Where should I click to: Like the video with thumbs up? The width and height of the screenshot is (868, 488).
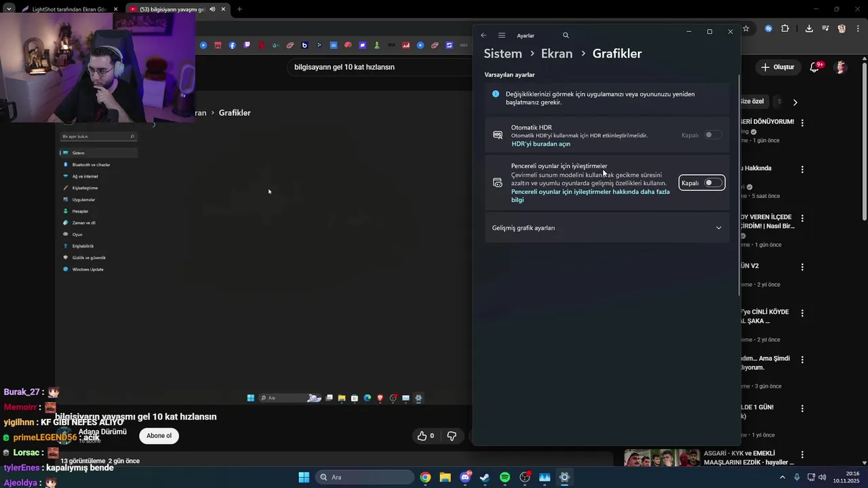(425, 436)
